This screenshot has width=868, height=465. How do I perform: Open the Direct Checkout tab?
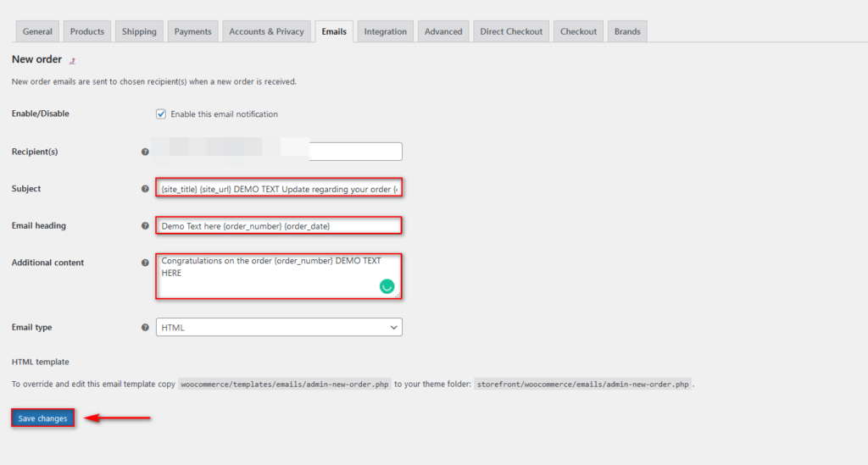(x=511, y=31)
